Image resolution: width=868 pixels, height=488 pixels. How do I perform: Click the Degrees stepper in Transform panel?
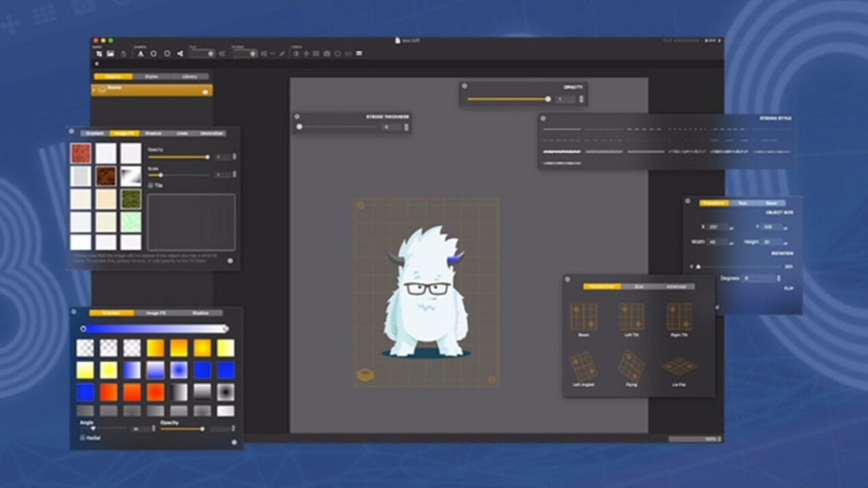778,278
